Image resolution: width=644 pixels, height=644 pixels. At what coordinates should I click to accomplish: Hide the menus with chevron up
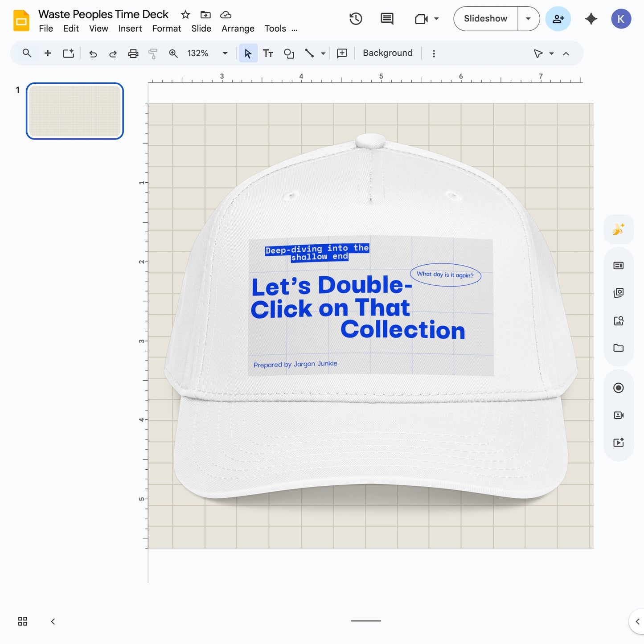click(x=566, y=53)
